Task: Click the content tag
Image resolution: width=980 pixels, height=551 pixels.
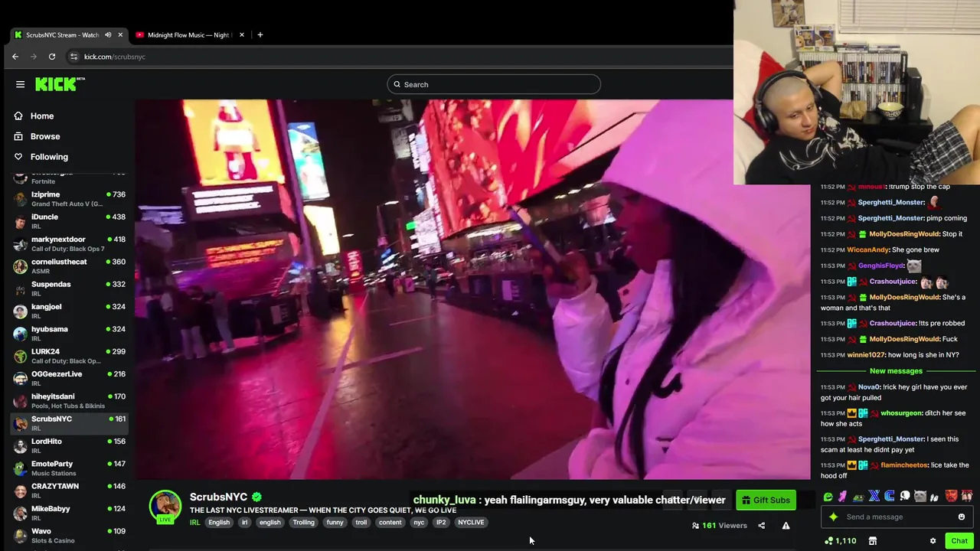Action: point(390,523)
